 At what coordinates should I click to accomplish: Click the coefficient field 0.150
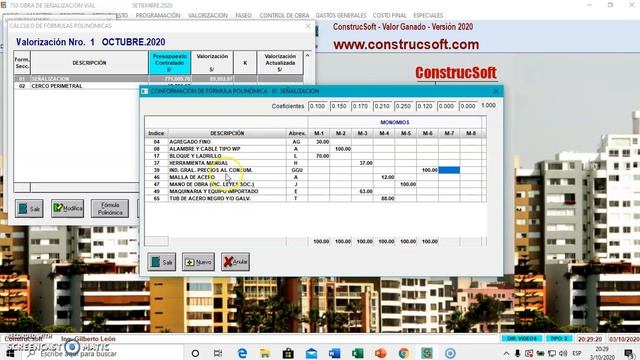[x=339, y=106]
